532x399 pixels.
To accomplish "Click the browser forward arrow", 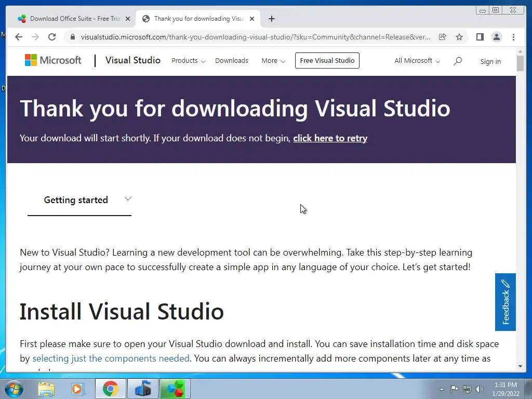I will tap(35, 37).
